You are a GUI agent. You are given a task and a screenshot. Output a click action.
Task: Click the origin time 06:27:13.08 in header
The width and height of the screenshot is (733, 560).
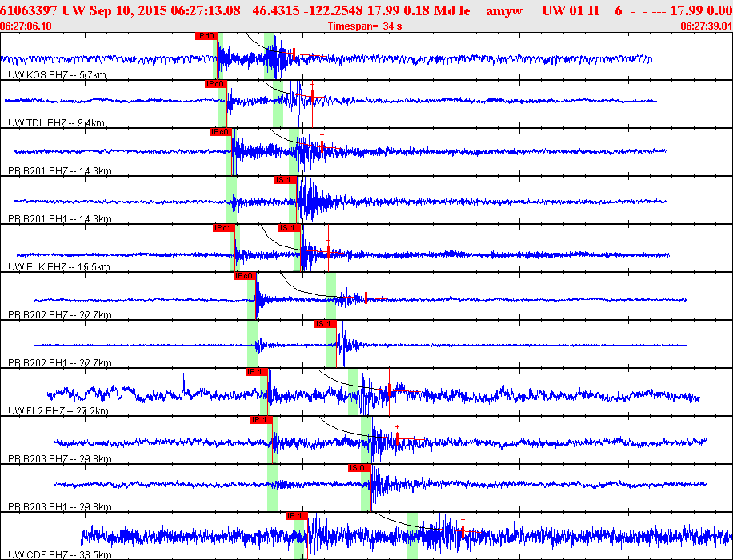pyautogui.click(x=206, y=10)
